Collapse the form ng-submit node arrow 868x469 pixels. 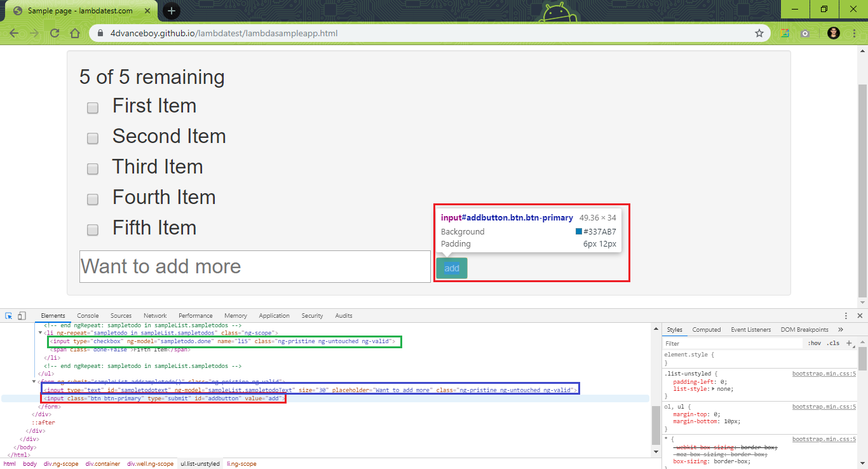(x=34, y=382)
